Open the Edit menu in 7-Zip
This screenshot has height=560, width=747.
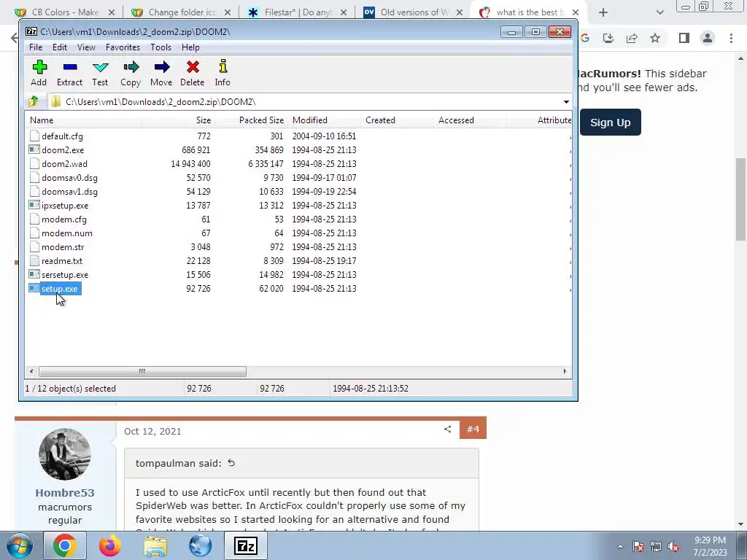pyautogui.click(x=60, y=47)
